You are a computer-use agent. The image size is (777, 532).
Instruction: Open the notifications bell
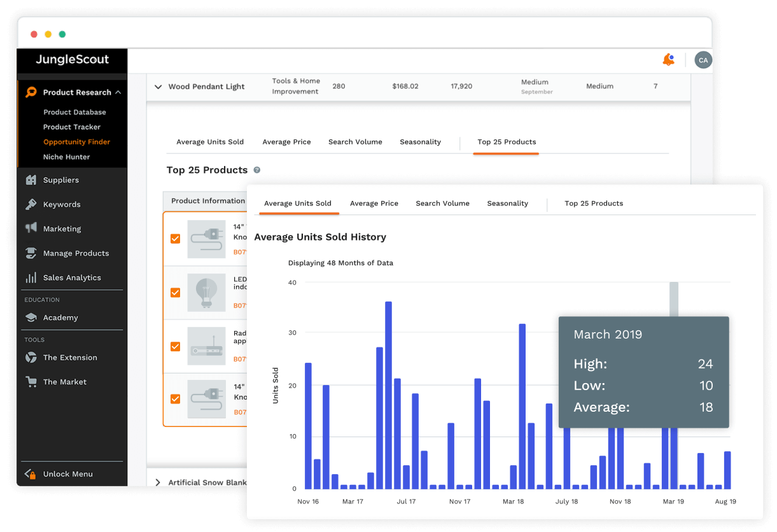(668, 59)
